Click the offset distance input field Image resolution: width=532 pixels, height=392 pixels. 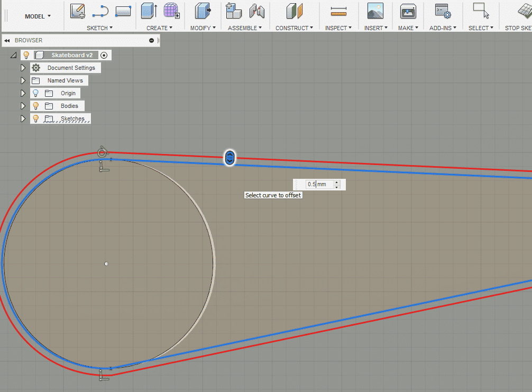pos(319,184)
